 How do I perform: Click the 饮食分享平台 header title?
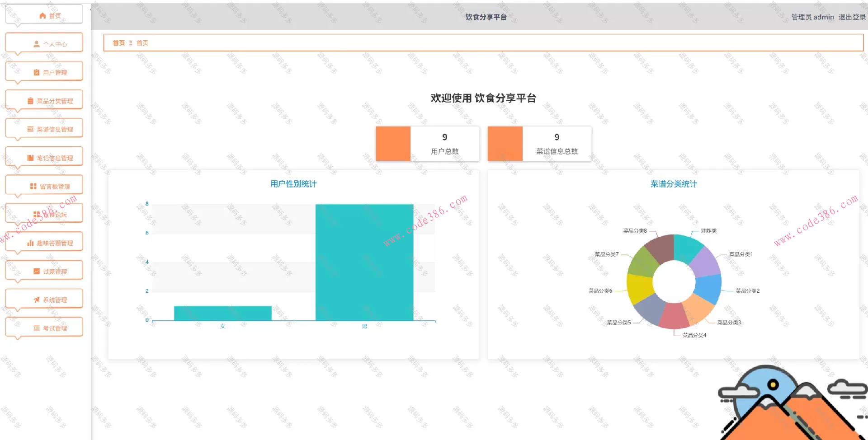click(x=486, y=17)
